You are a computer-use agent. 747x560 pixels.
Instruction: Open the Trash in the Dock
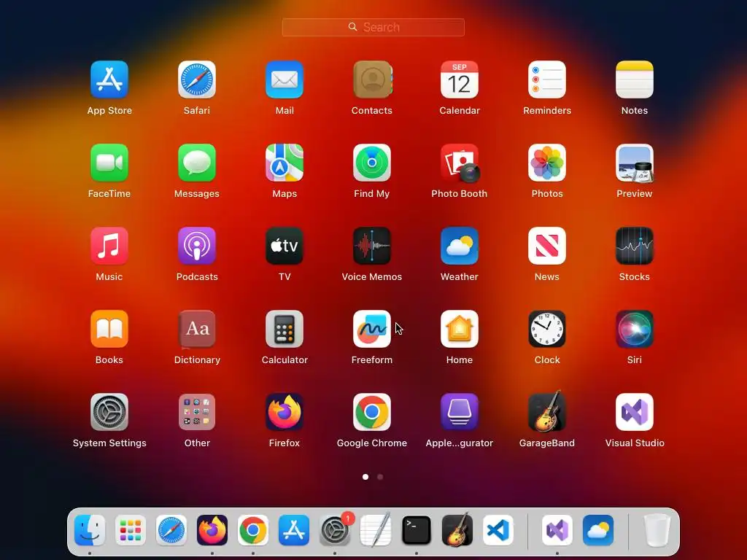tap(657, 530)
